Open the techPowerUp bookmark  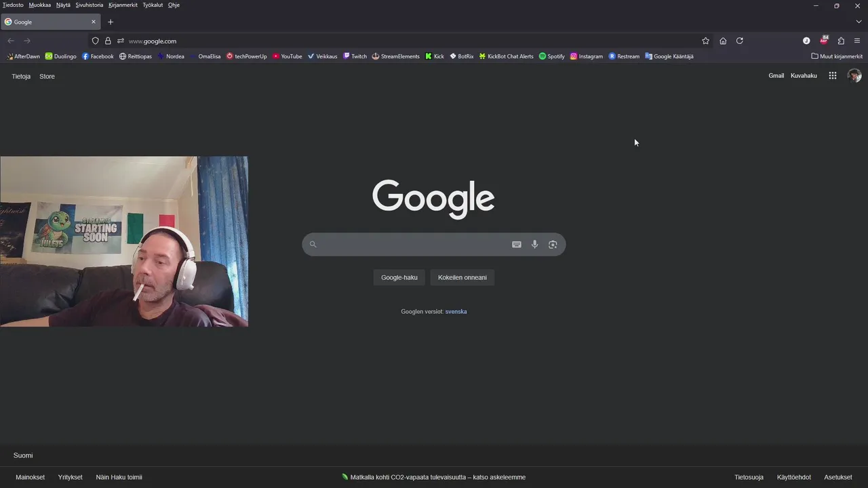click(x=247, y=56)
